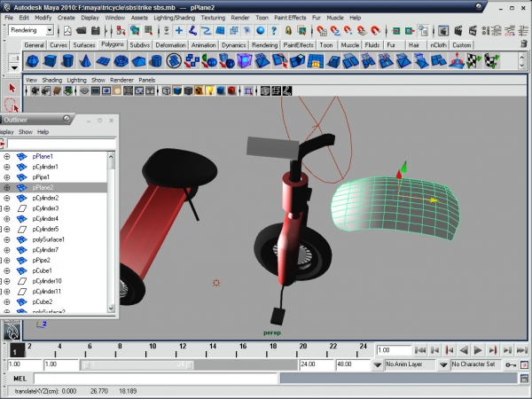Expand the pCylinder1 node in Outliner
The image size is (532, 399).
click(6, 167)
